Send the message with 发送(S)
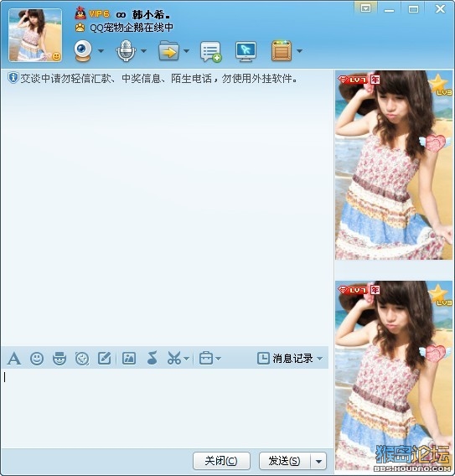This screenshot has height=476, width=455. pyautogui.click(x=284, y=461)
